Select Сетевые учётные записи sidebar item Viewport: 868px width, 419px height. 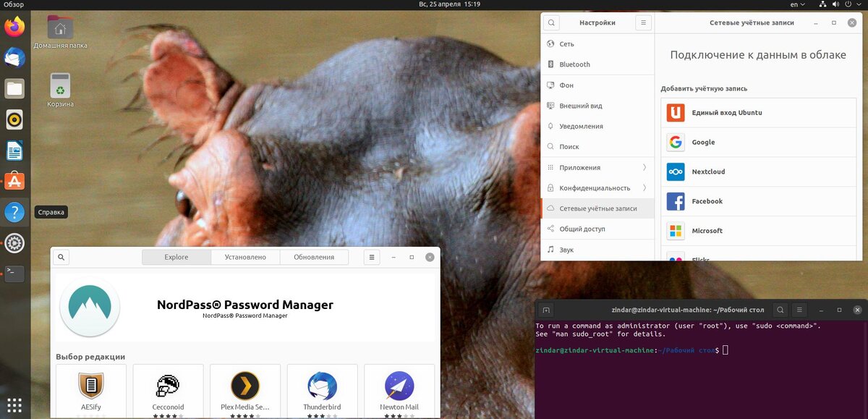coord(597,208)
